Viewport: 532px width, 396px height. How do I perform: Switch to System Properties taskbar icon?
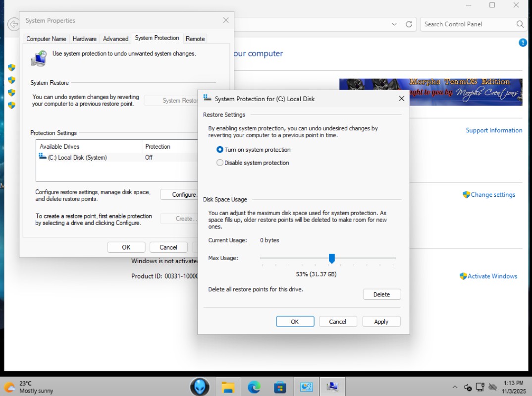(x=332, y=387)
